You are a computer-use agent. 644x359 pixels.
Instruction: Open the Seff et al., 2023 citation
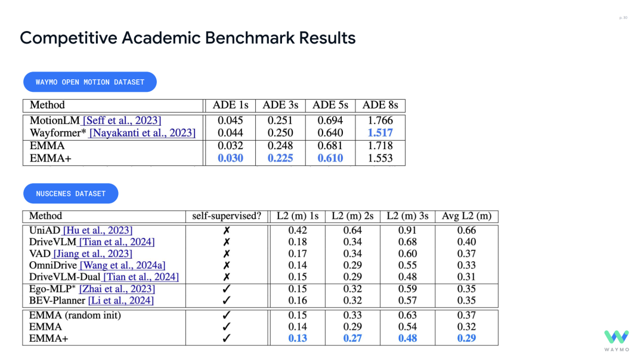point(122,120)
